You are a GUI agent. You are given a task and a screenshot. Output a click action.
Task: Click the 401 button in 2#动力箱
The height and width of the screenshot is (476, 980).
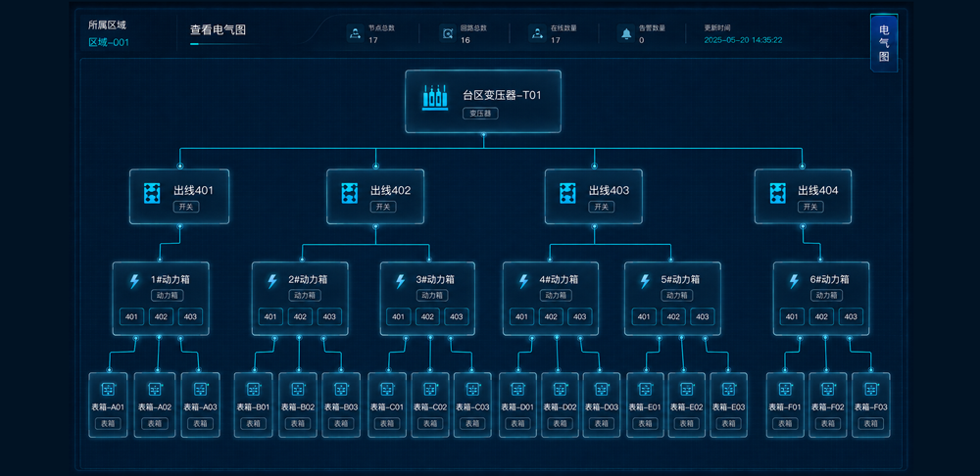(270, 316)
